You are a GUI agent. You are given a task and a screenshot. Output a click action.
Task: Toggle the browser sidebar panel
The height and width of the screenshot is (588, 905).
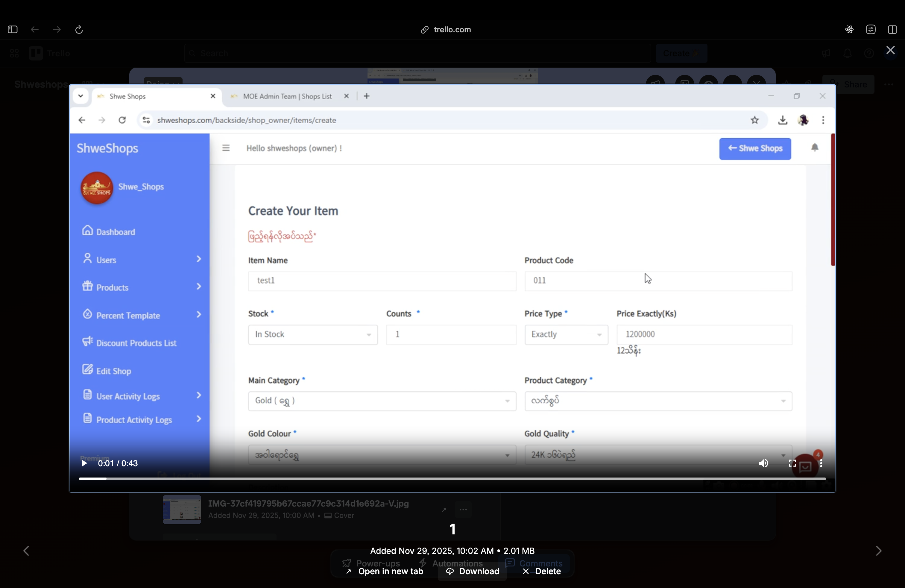(13, 30)
